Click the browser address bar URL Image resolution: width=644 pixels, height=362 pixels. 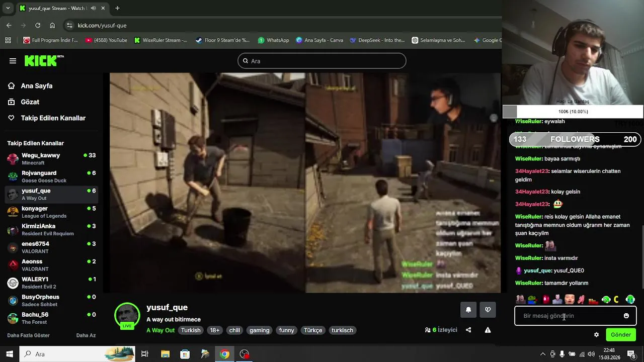102,25
